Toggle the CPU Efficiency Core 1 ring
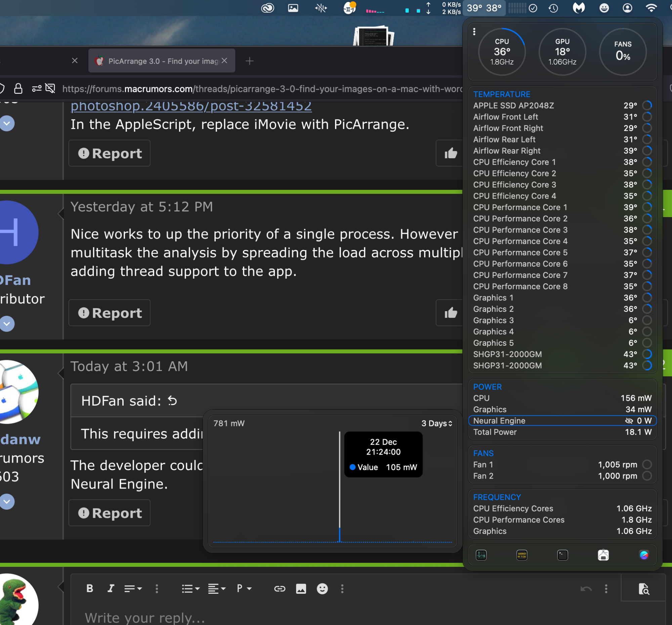This screenshot has width=672, height=625. (x=647, y=162)
